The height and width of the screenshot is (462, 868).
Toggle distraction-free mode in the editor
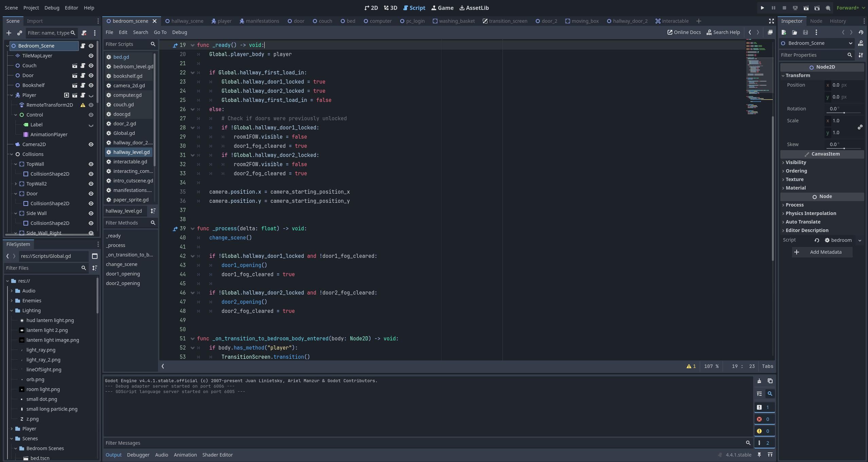pos(772,21)
